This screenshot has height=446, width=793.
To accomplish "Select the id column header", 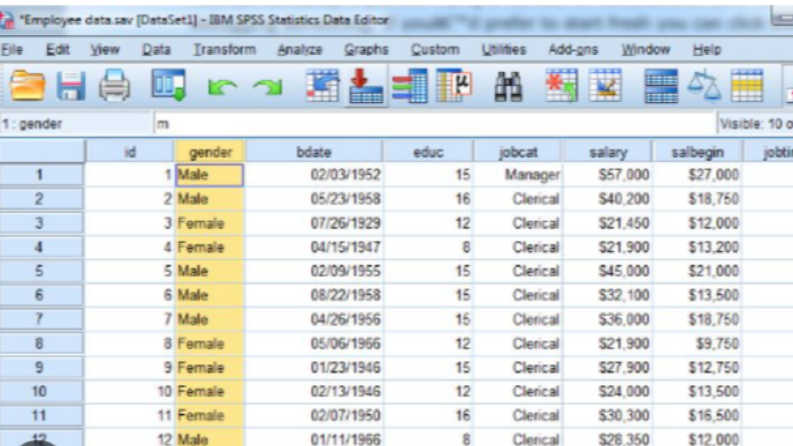I will [129, 152].
